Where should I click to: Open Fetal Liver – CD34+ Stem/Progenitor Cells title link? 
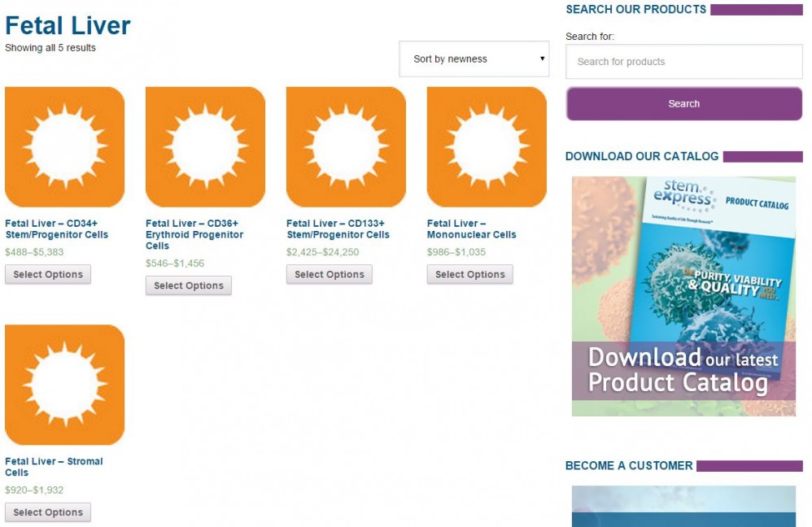(56, 229)
